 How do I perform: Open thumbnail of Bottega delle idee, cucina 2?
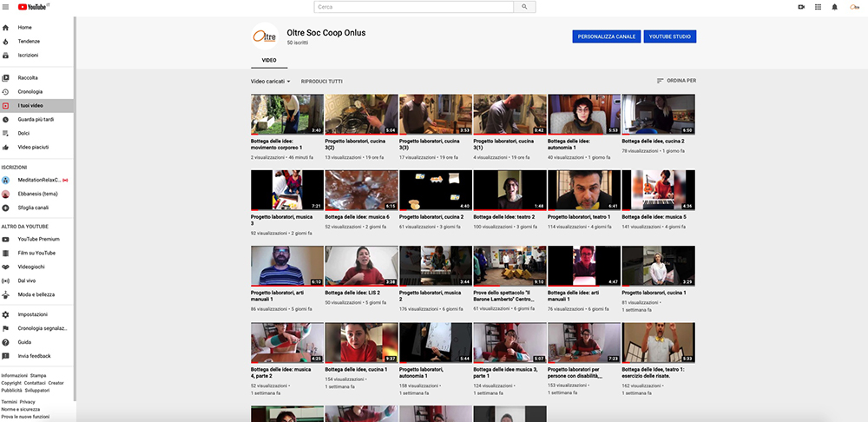(658, 114)
